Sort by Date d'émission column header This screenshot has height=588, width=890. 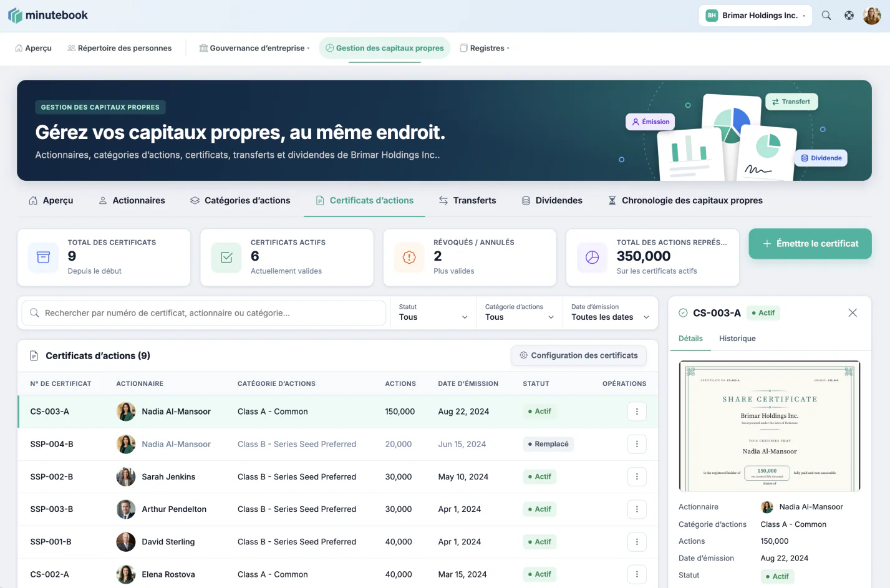[x=468, y=383]
